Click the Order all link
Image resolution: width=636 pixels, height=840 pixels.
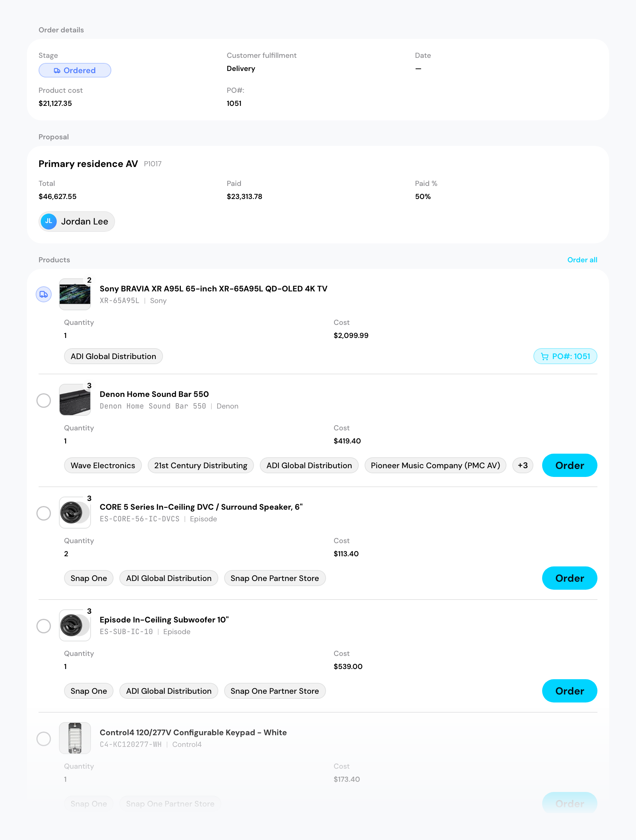582,260
